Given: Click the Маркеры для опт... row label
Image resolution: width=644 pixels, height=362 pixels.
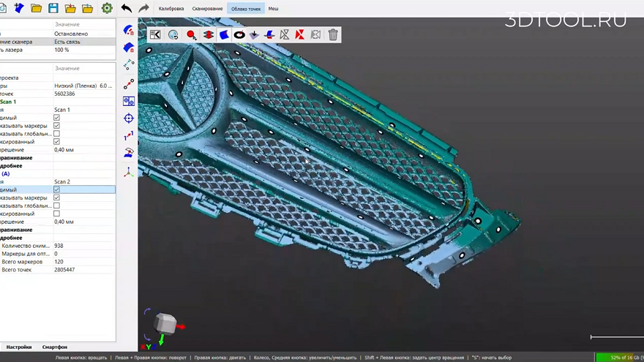Looking at the screenshot, I should [26, 254].
